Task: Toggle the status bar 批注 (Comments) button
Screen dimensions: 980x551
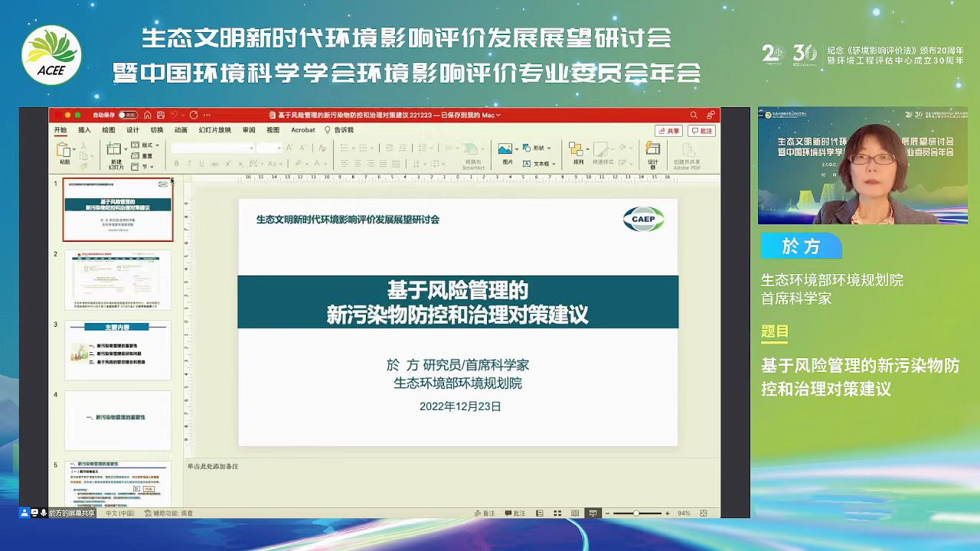Action: pyautogui.click(x=514, y=513)
